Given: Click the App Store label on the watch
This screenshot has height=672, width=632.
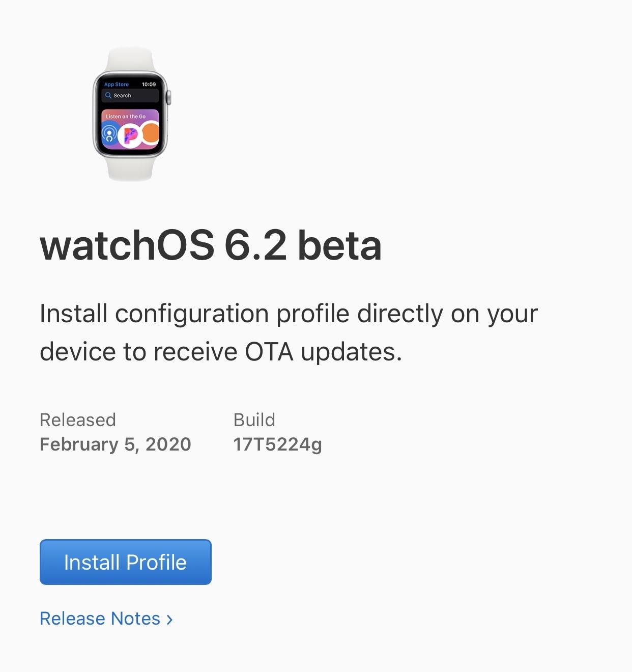Looking at the screenshot, I should point(117,85).
